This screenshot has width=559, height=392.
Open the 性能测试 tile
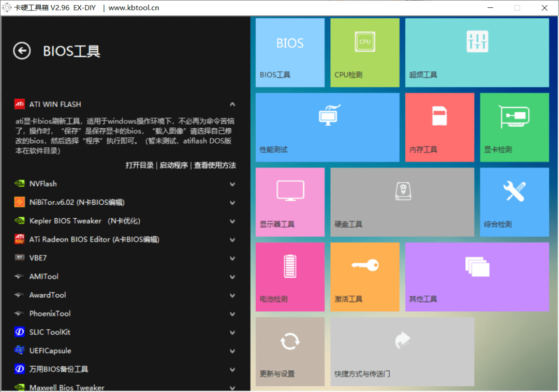(327, 127)
